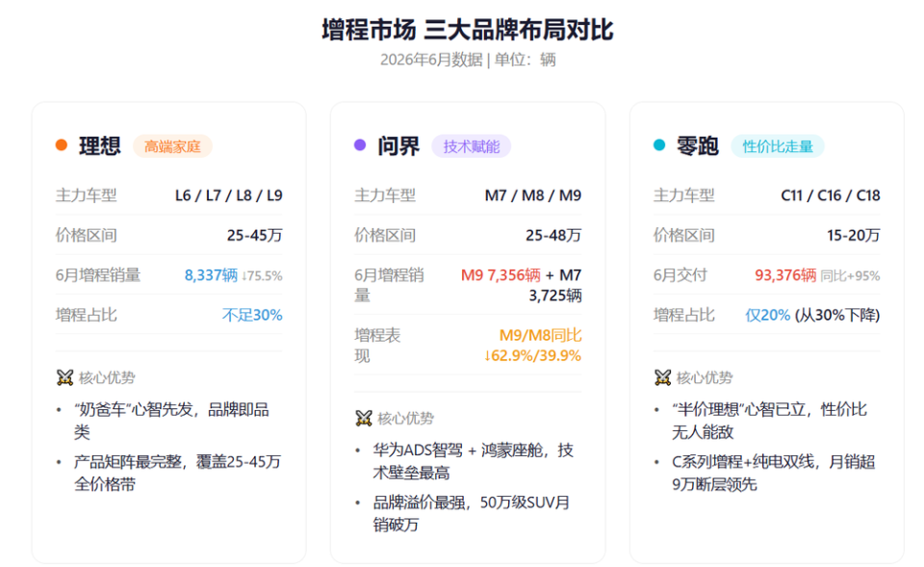The height and width of the screenshot is (567, 924).
Task: Click the (从30%下降) note
Action: point(837,316)
